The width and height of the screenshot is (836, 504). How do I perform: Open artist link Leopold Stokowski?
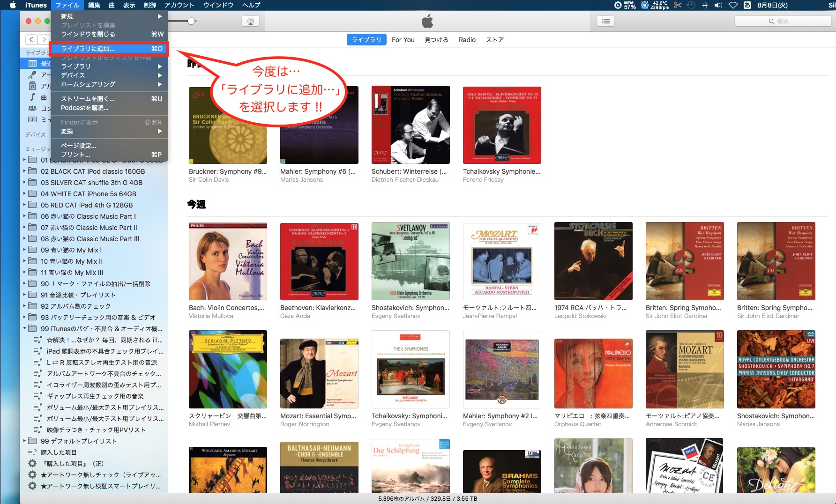(x=580, y=316)
